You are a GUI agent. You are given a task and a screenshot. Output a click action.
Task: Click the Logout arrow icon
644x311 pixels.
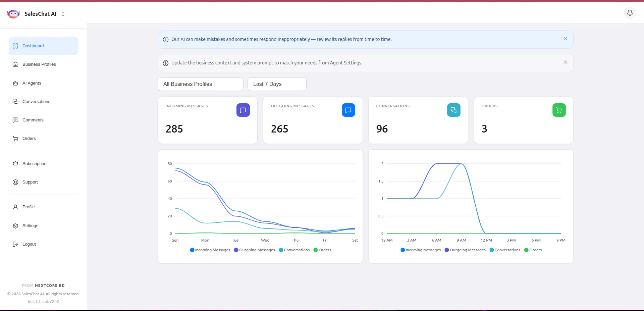15,244
